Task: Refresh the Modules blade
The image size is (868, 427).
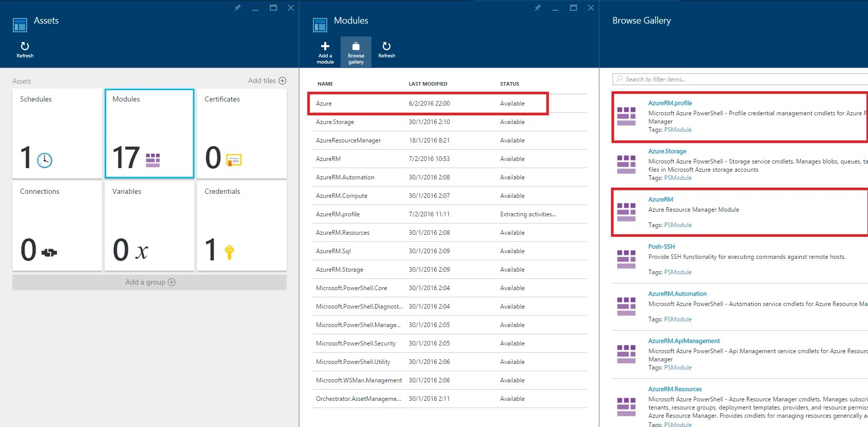Action: point(386,50)
